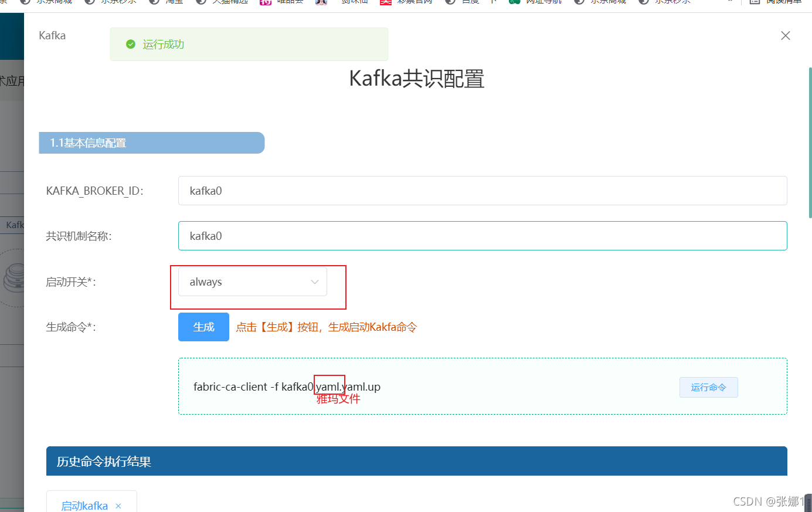The image size is (812, 512).
Task: Focus the 共识机制名称 input field
Action: click(x=483, y=236)
